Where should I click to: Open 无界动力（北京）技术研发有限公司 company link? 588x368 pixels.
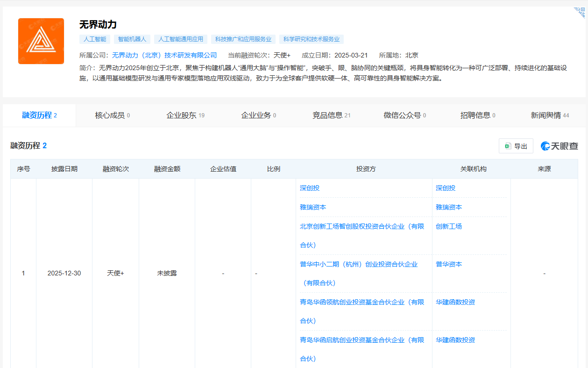coord(164,55)
